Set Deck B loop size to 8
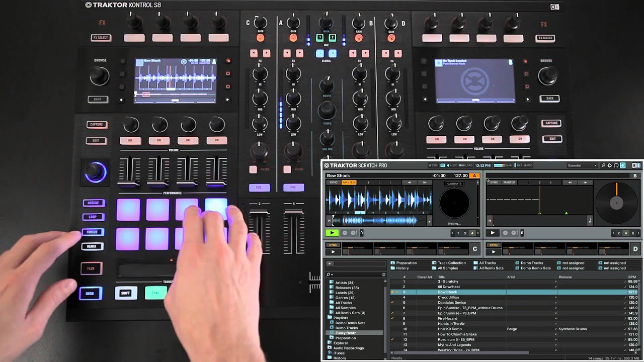 click(x=632, y=233)
